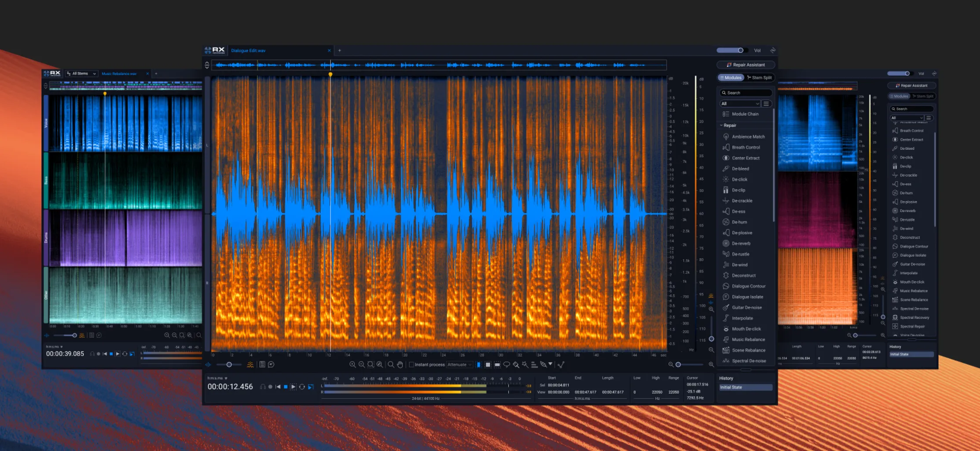
Task: Enable the Instant process checkbox
Action: 411,365
